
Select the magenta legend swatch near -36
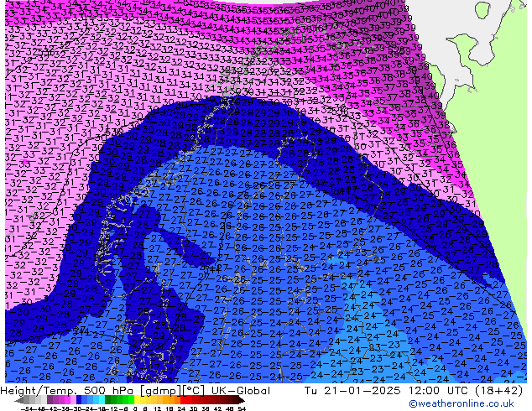[x=67, y=400]
